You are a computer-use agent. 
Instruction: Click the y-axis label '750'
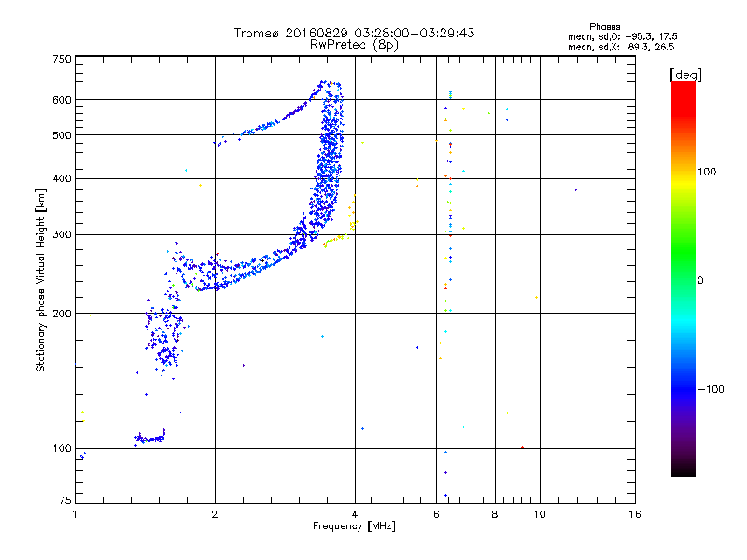[x=62, y=59]
